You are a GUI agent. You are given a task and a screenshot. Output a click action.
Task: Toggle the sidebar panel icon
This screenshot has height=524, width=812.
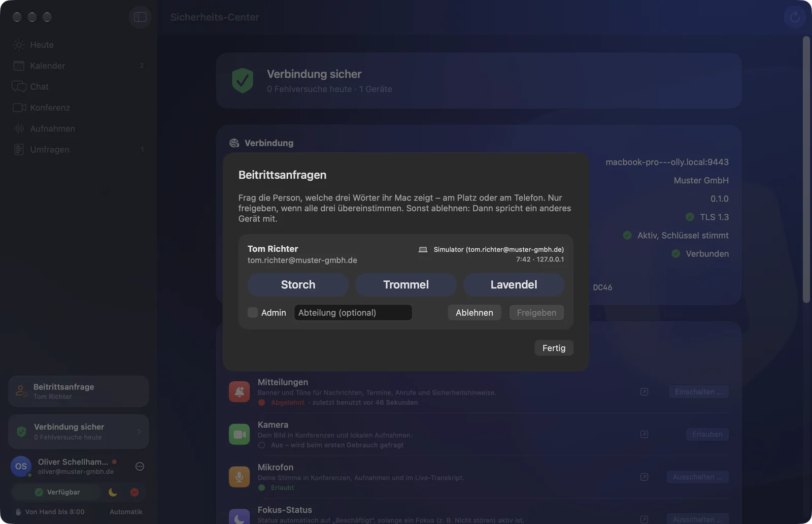(x=140, y=17)
